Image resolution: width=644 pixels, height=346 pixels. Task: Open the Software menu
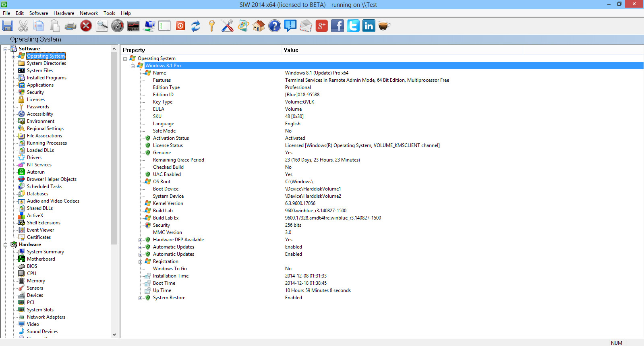[39, 13]
